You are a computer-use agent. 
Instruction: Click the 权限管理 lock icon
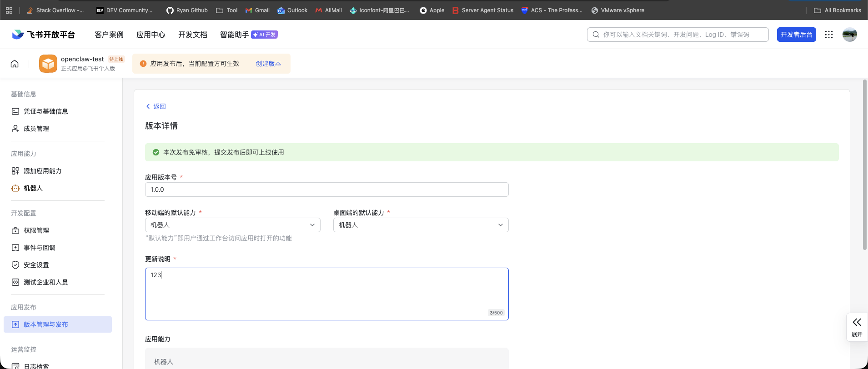point(15,230)
